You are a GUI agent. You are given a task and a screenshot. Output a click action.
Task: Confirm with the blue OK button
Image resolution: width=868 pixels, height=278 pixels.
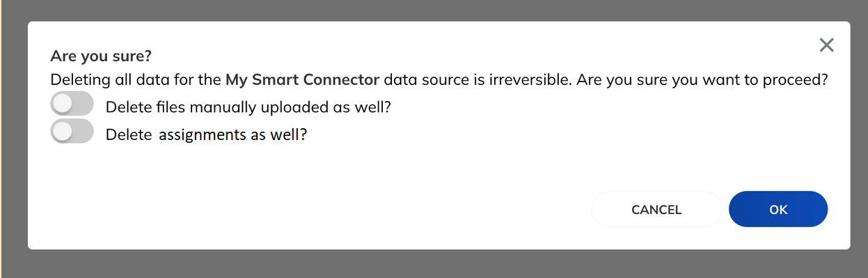point(778,209)
